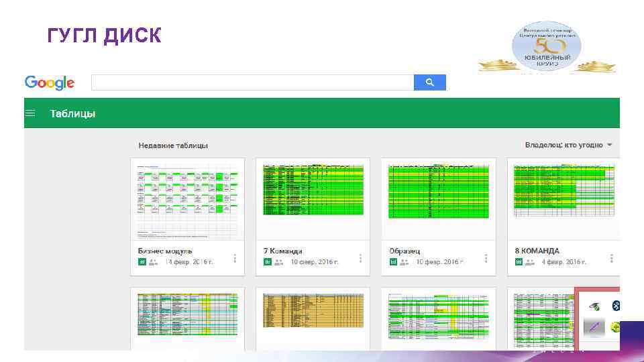Click the file name 7 Команда
644x362 pixels.
(x=283, y=251)
